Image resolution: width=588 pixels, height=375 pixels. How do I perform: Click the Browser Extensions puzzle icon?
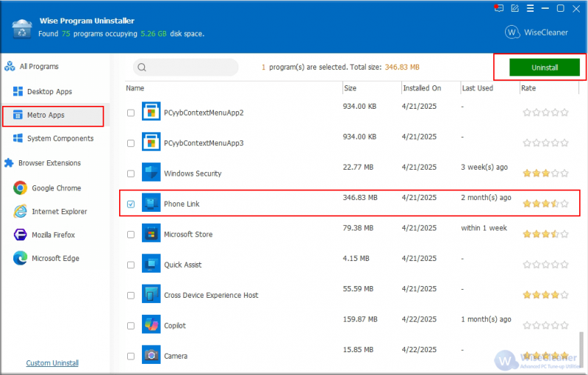coord(9,162)
